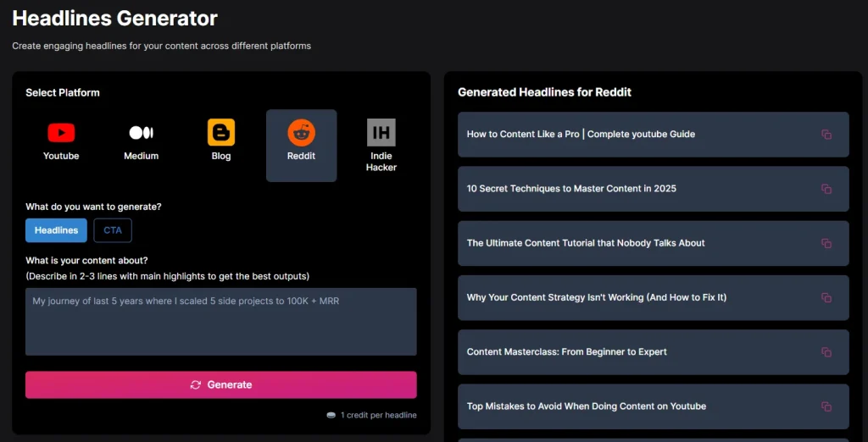The width and height of the screenshot is (868, 442).
Task: Copy 'The Ultimate Content Tutorial' headline
Action: coord(826,243)
